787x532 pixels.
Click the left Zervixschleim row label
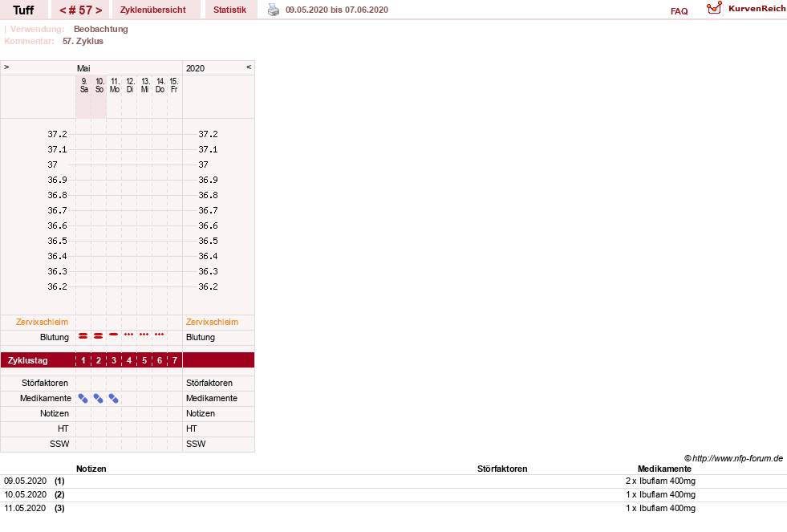(42, 323)
